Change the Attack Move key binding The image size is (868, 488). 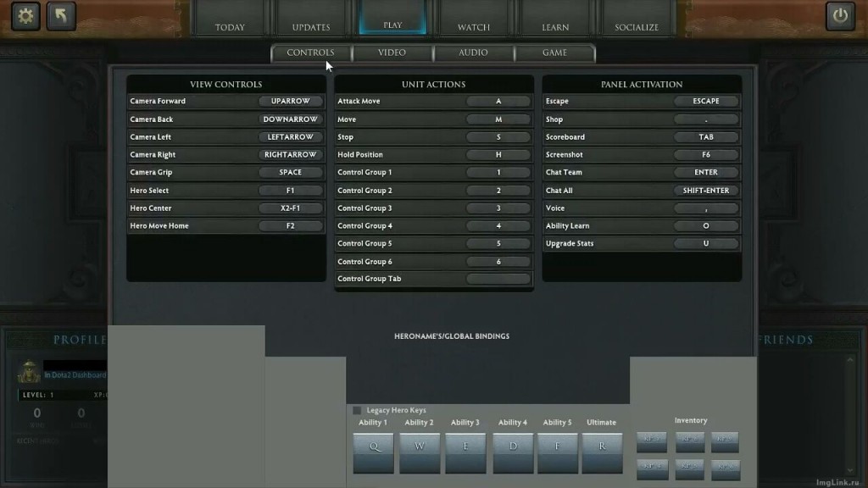(x=498, y=102)
